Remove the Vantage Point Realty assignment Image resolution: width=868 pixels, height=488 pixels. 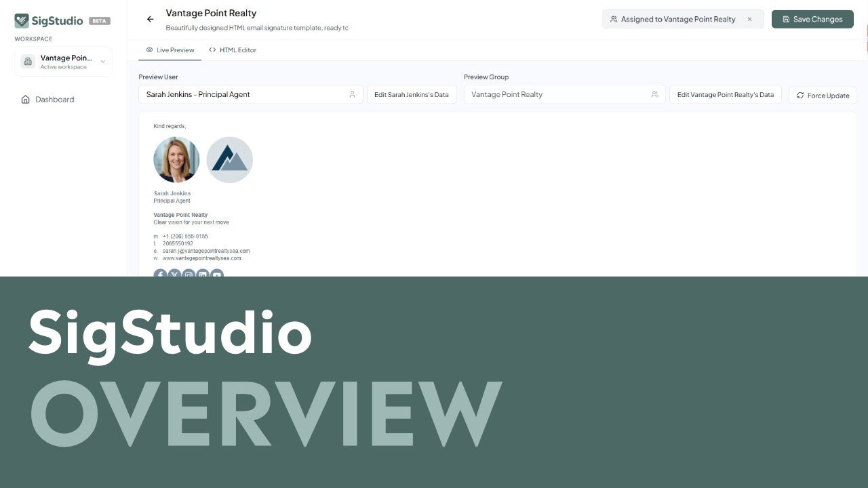pyautogui.click(x=749, y=19)
